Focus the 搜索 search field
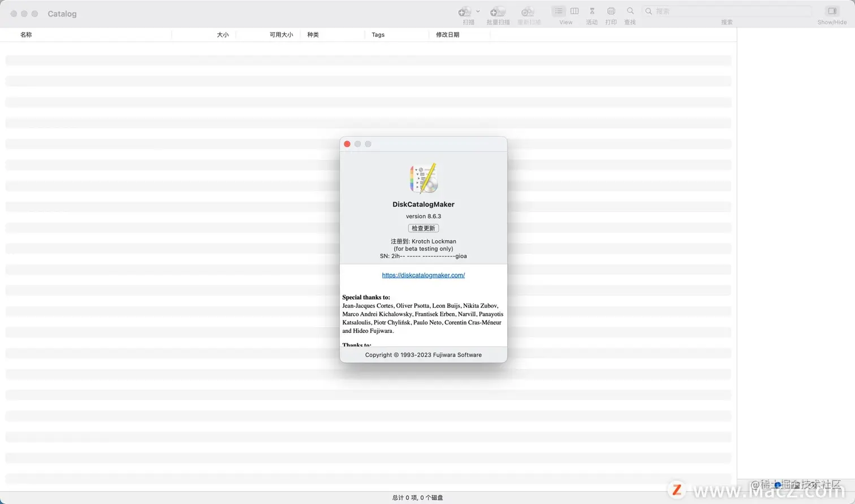This screenshot has width=855, height=504. (727, 11)
